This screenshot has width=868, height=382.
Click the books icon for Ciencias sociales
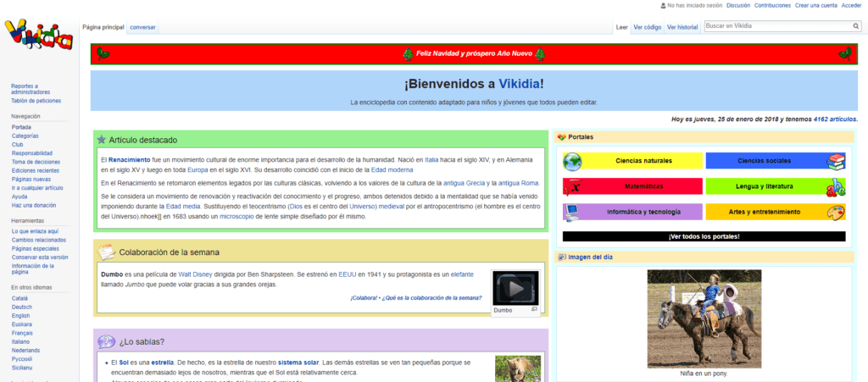point(836,161)
